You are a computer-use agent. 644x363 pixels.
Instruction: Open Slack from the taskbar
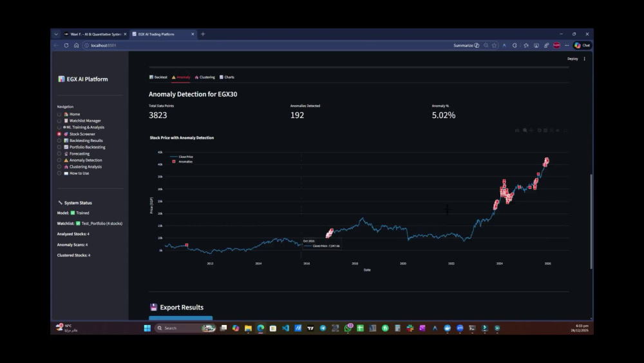(x=410, y=328)
